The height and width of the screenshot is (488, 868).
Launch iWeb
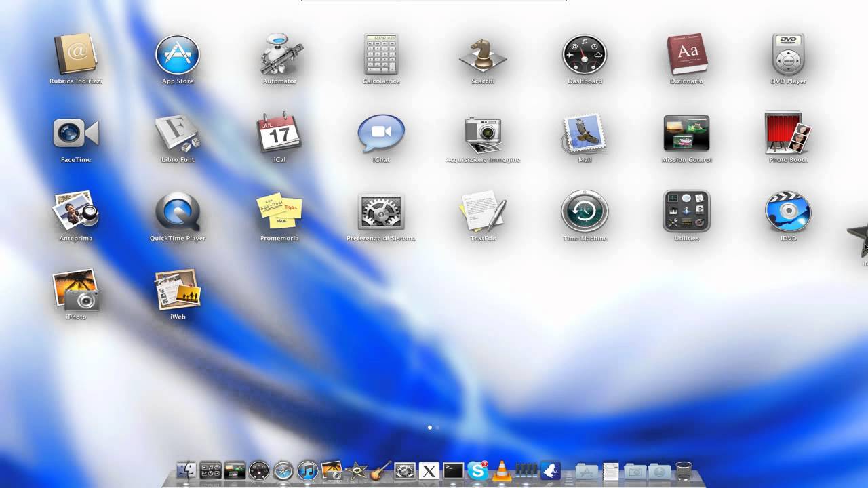coord(178,290)
